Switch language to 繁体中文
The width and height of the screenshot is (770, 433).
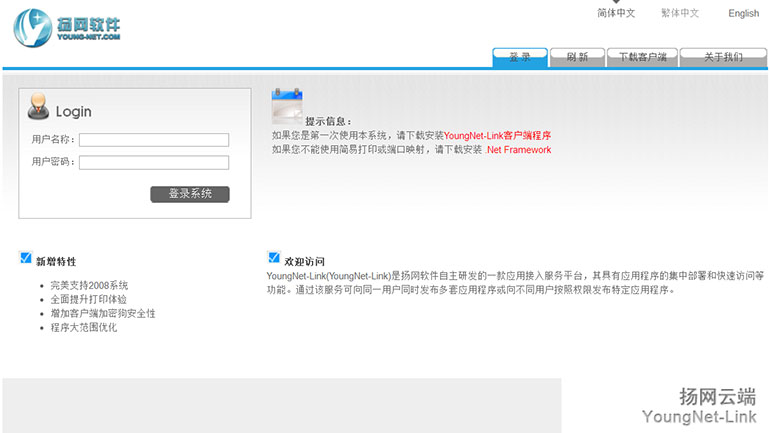680,14
